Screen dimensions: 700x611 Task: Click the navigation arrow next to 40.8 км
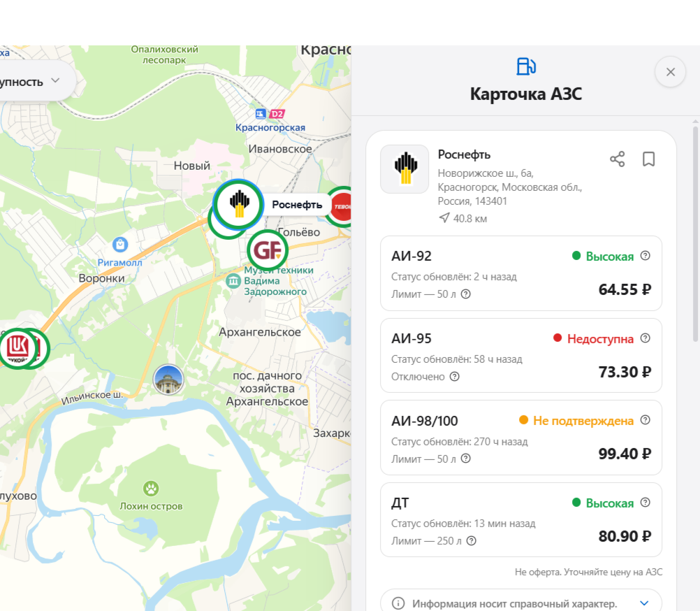click(x=444, y=218)
